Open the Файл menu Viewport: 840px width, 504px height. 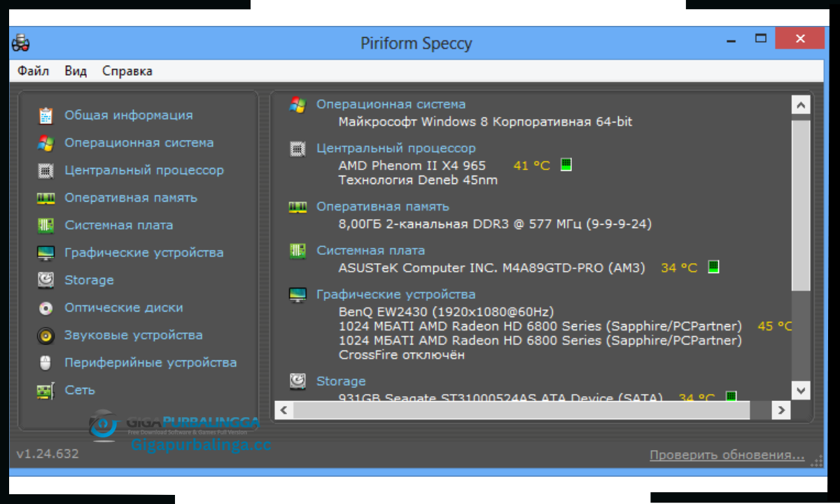point(34,71)
